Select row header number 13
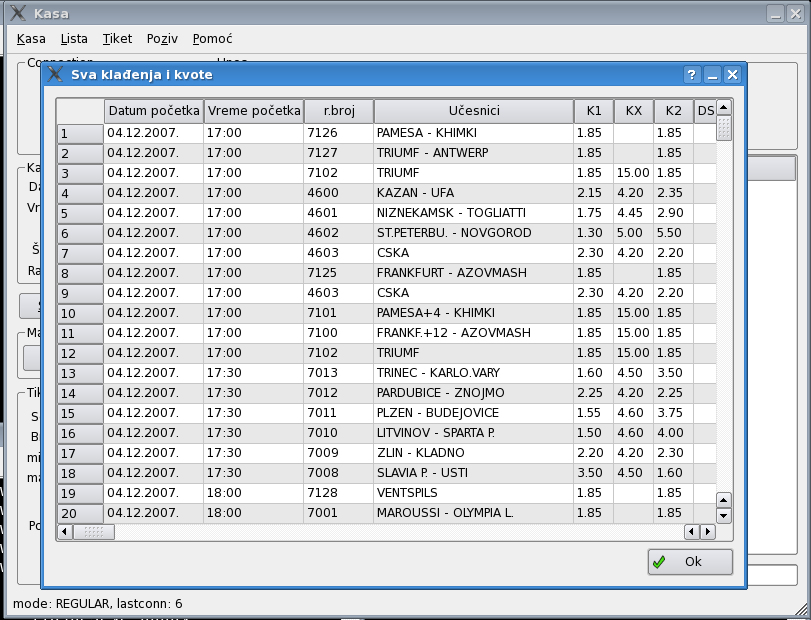The width and height of the screenshot is (811, 620). click(x=80, y=373)
